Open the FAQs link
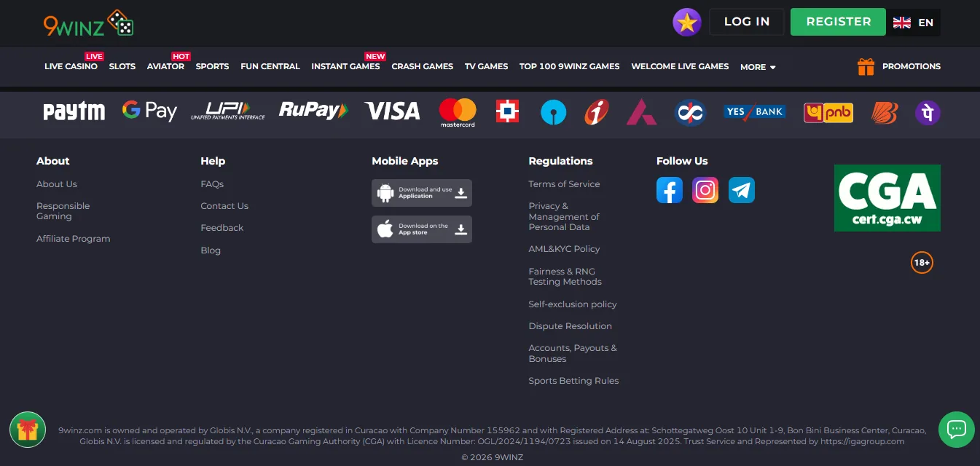 [x=212, y=184]
